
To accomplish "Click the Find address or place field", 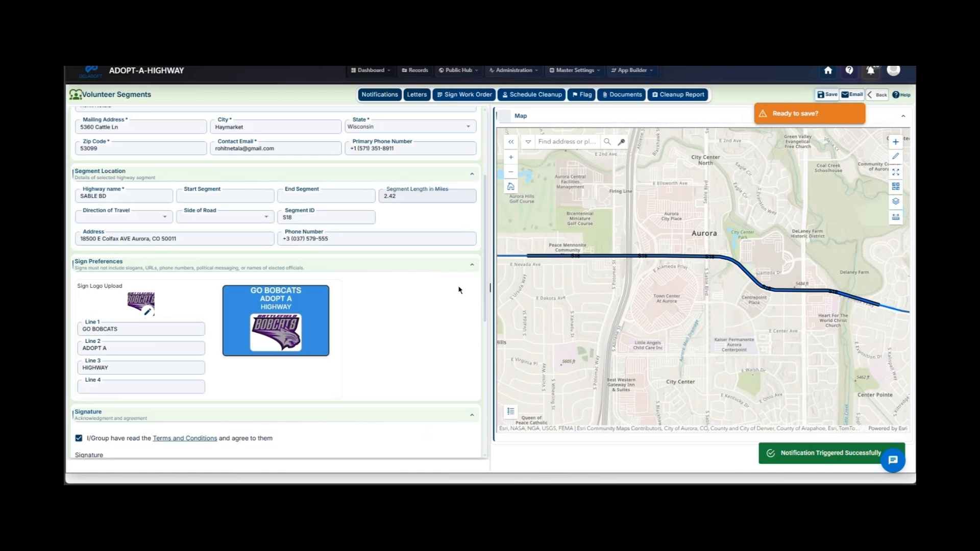I will (x=567, y=141).
